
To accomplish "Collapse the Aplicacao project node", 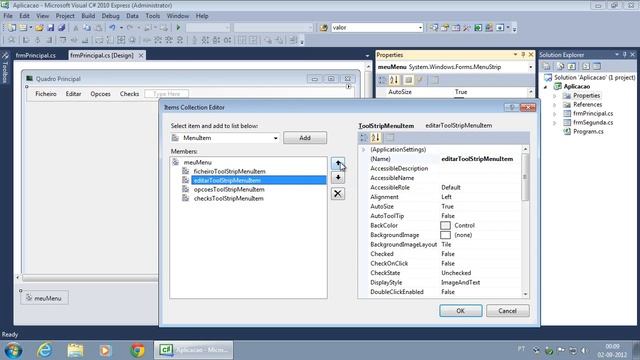I will 546,87.
